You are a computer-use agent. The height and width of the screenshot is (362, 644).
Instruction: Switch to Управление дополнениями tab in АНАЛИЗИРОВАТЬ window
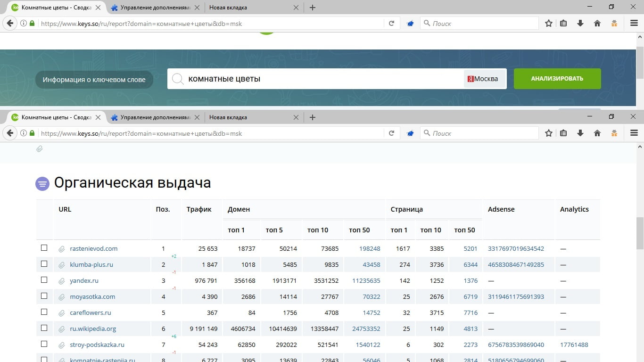155,7
